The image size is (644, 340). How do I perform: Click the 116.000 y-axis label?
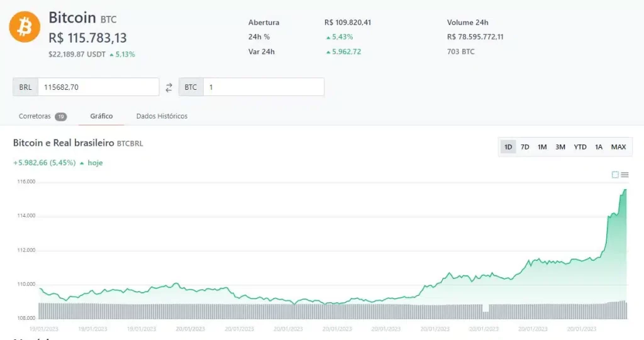(26, 182)
